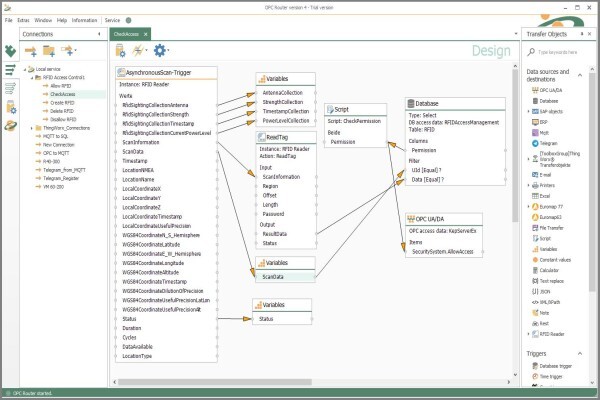The image size is (600, 400).
Task: Open the Allow RFID connection
Action: 60,86
